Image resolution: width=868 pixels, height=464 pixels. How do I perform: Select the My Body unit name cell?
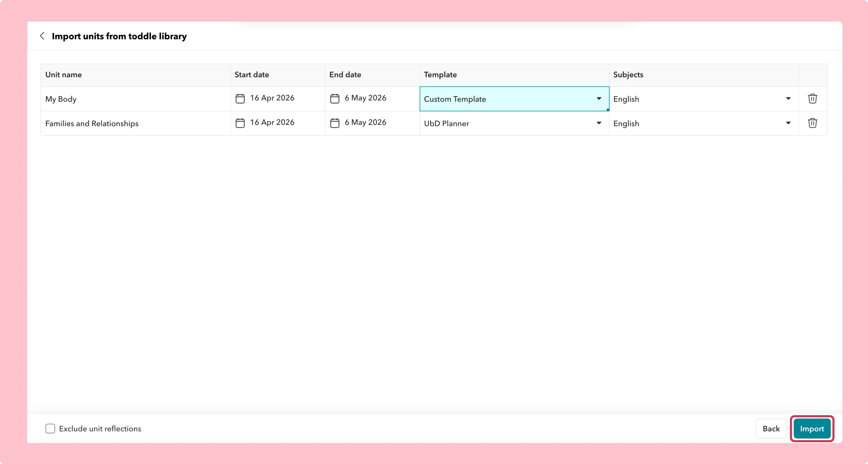pyautogui.click(x=135, y=99)
